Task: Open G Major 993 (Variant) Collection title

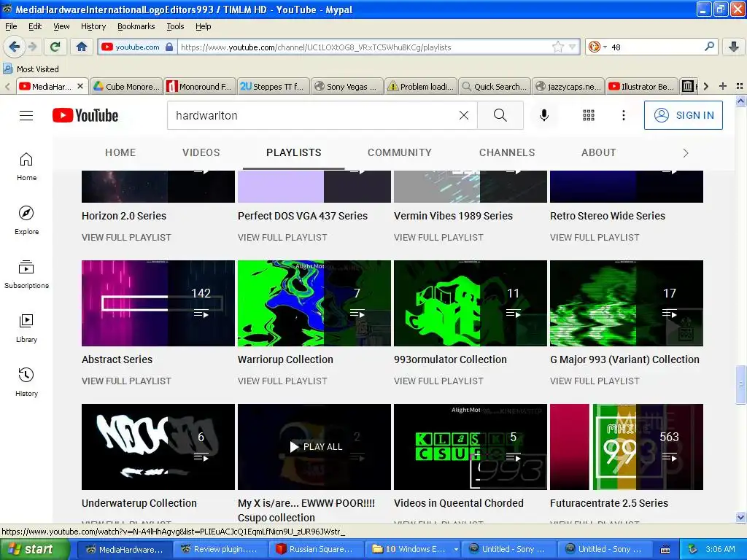Action: [x=624, y=359]
